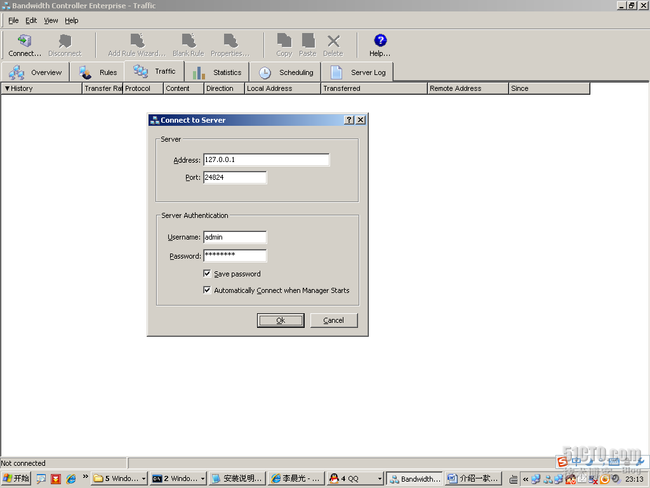The width and height of the screenshot is (650, 488).
Task: Open the View menu
Action: [51, 20]
